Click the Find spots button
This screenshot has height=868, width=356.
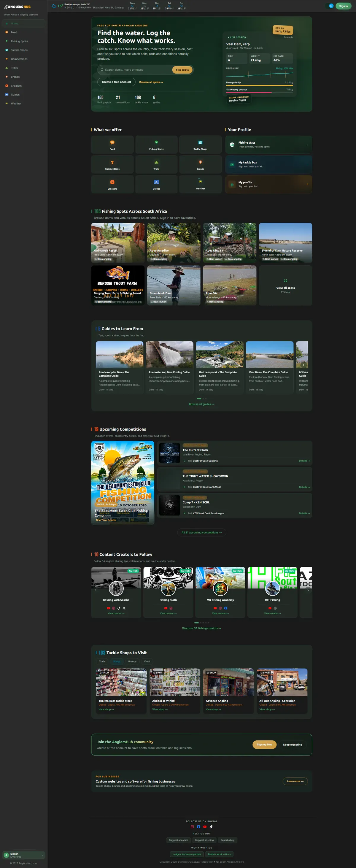182,70
